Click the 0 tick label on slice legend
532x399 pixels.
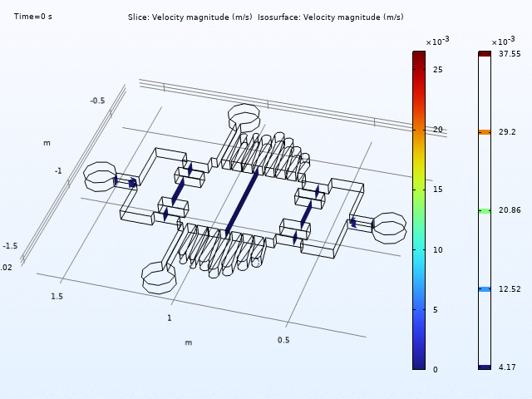coord(436,369)
